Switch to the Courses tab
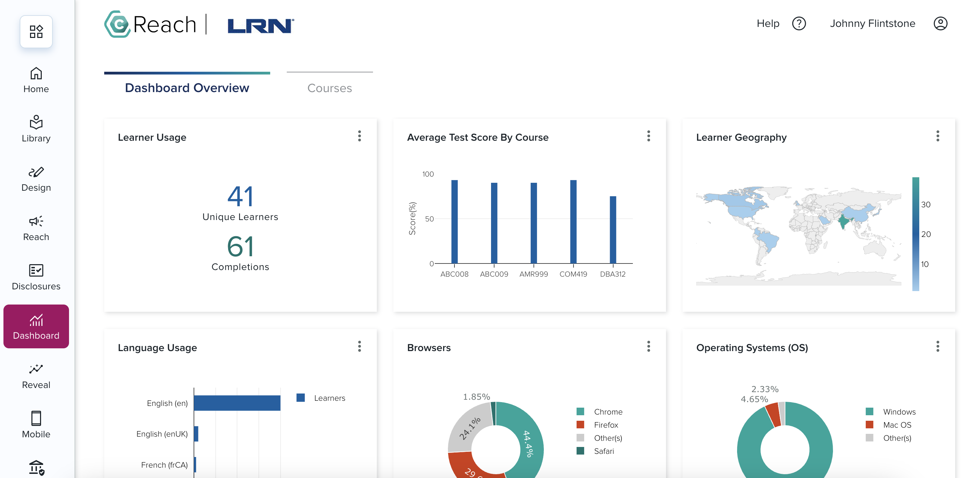 point(330,88)
